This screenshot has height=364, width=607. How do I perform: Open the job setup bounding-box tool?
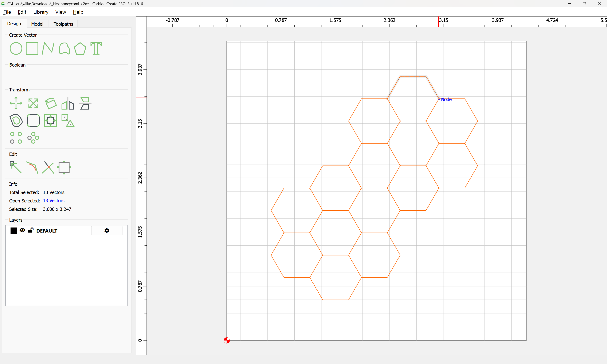pos(64,167)
